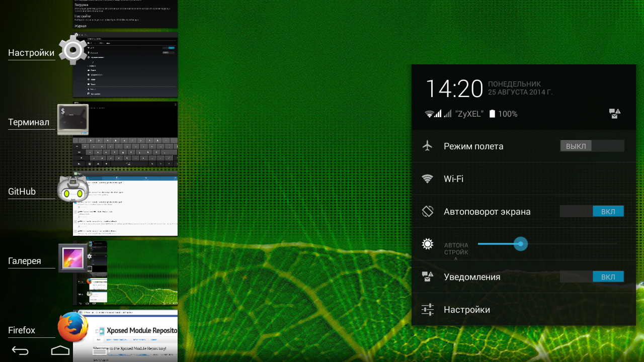Tap the brightness sun icon
The image size is (644, 362).
coord(428,244)
